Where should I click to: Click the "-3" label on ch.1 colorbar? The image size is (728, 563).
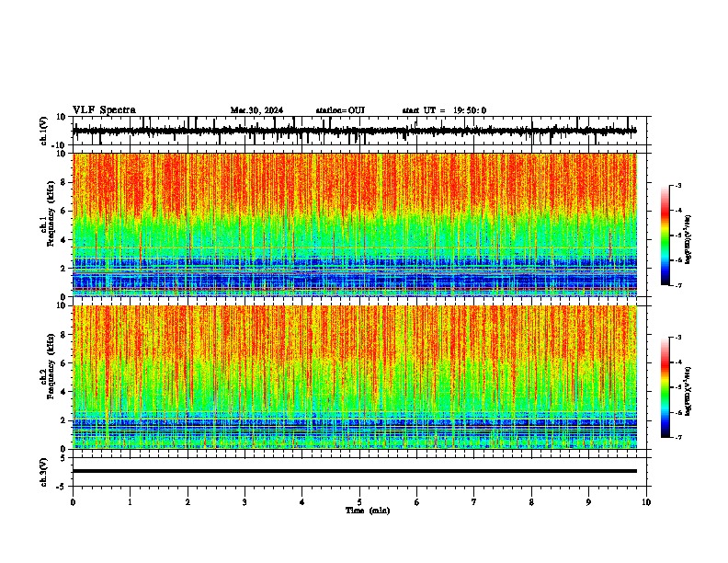pyautogui.click(x=677, y=185)
